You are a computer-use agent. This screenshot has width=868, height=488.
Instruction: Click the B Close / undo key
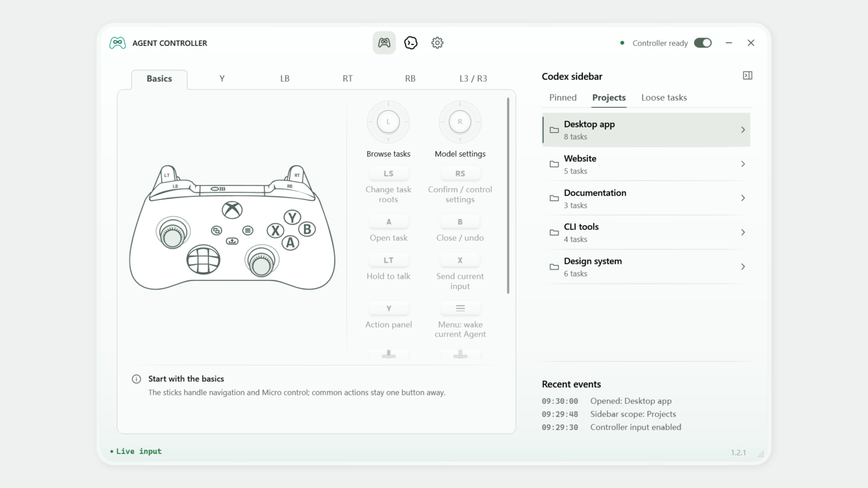tap(460, 222)
